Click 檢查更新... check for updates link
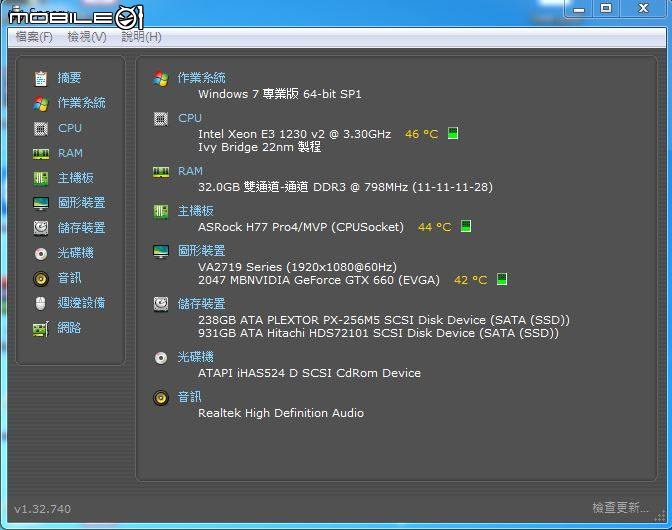This screenshot has height=530, width=672. pyautogui.click(x=620, y=508)
